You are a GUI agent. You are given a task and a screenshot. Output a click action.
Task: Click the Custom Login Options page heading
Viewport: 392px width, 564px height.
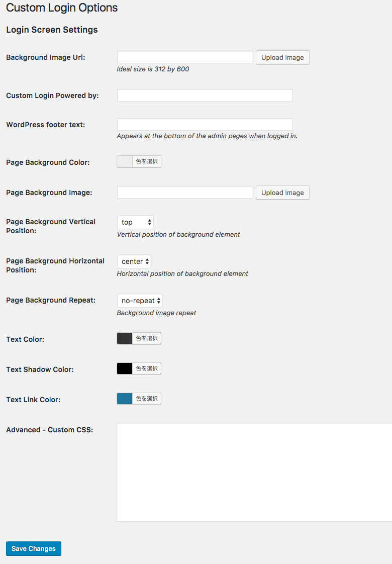point(62,8)
